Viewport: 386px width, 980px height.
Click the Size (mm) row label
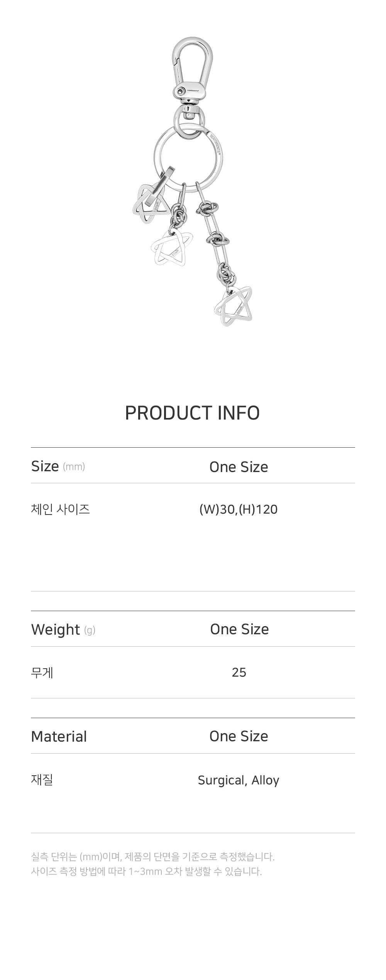(x=58, y=466)
